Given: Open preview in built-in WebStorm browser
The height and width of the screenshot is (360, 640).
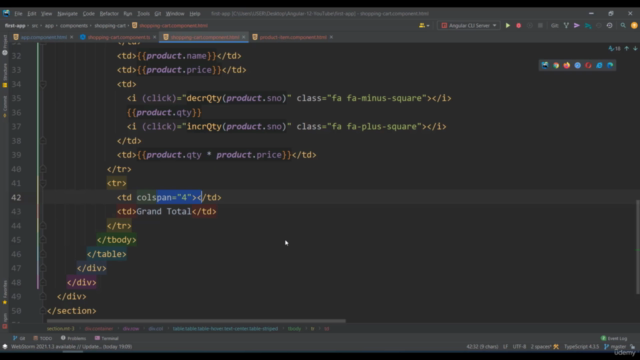Looking at the screenshot, I should pyautogui.click(x=545, y=65).
